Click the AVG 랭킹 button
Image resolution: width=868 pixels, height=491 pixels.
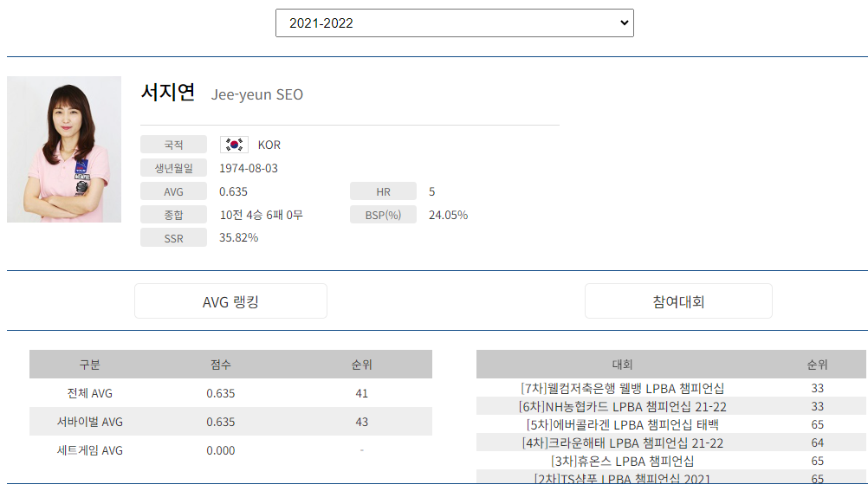pyautogui.click(x=230, y=301)
